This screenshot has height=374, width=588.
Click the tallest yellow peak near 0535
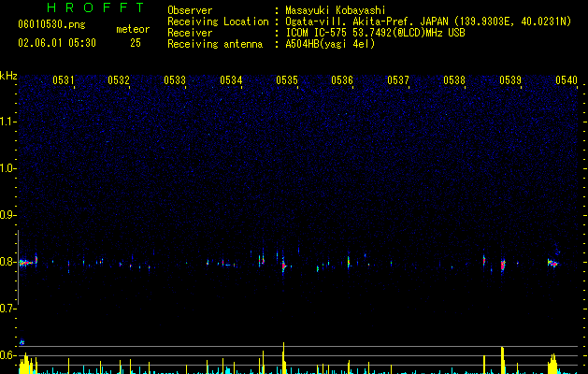pos(284,358)
